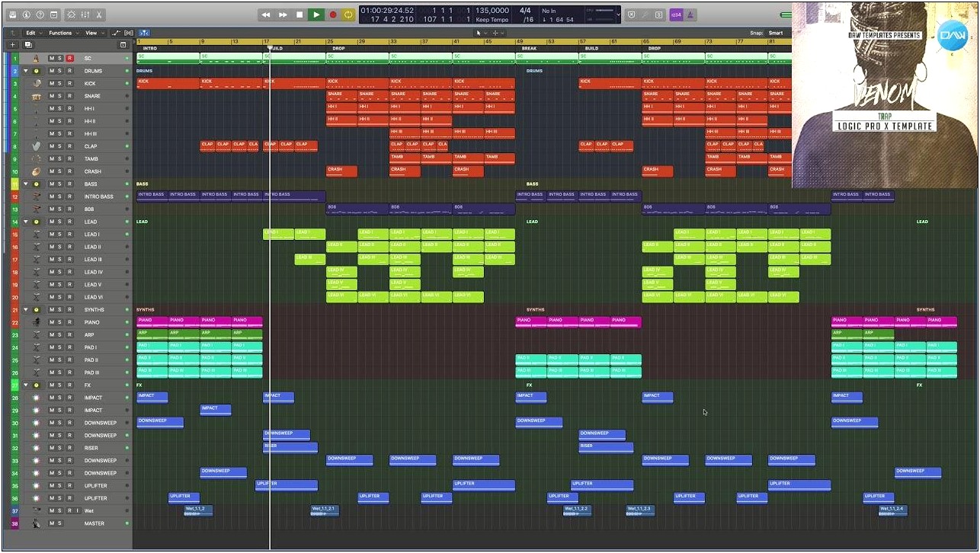Click the duplicate track button
This screenshot has height=553, width=980.
click(28, 45)
